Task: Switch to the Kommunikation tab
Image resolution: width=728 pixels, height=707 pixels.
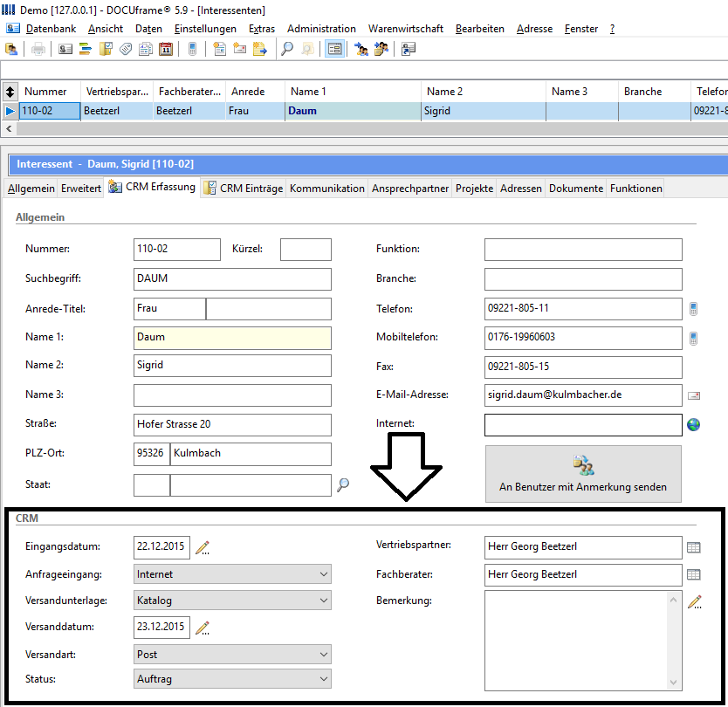Action: point(326,189)
